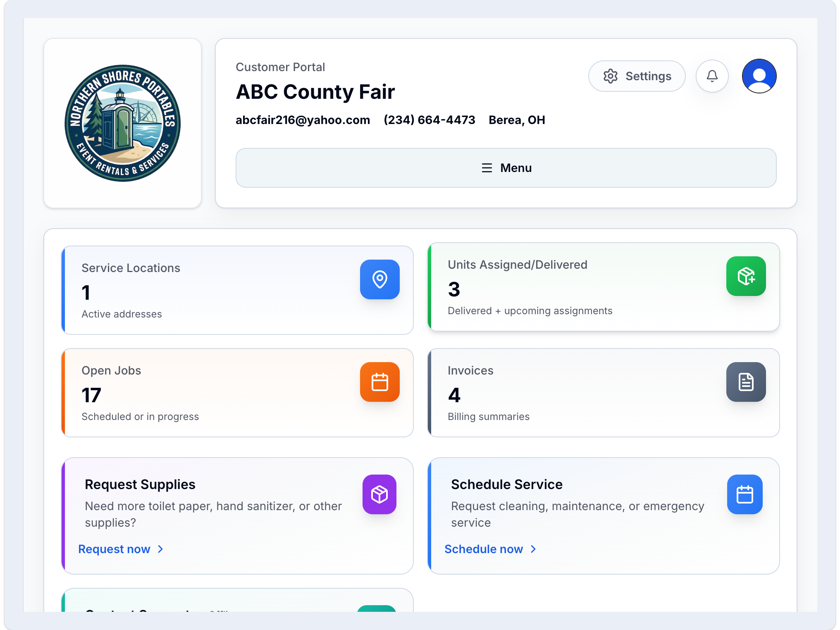Screen dimensions: 840x630
Task: Open notifications with the bell icon
Action: tap(712, 76)
